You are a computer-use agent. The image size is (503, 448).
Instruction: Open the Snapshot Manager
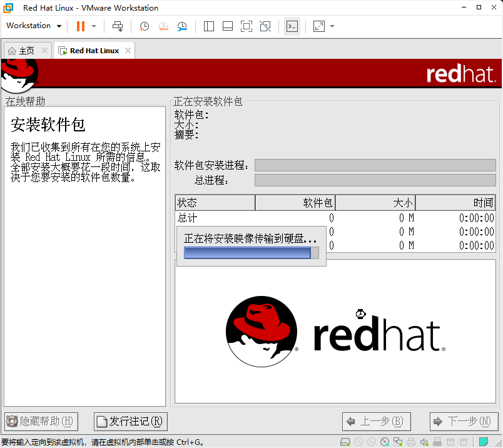point(181,26)
